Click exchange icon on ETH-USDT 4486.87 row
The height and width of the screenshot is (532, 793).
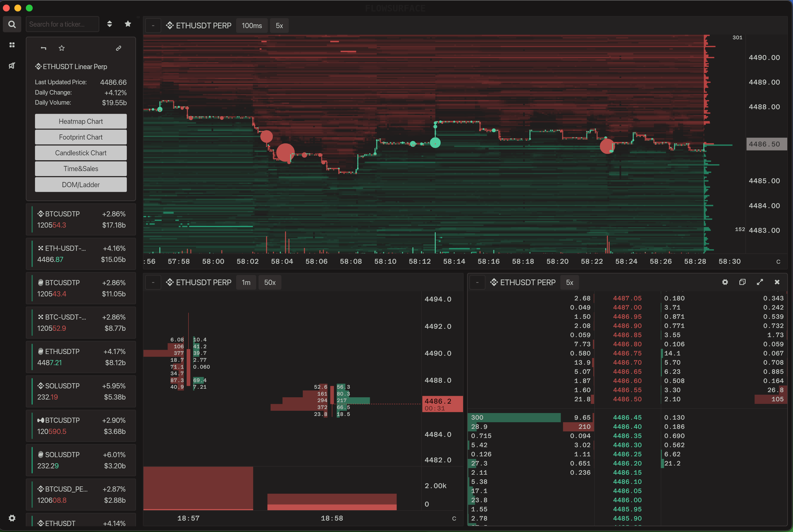click(41, 248)
